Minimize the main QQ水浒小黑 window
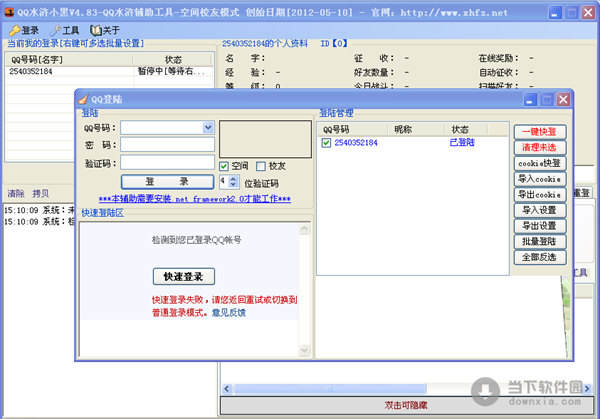Viewport: 600px width, 419px height. click(555, 13)
